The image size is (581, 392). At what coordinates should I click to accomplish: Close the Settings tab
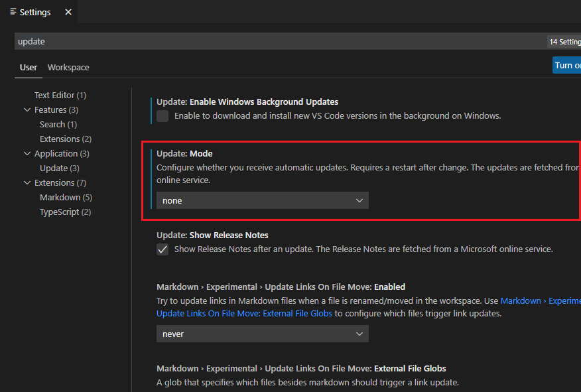pyautogui.click(x=68, y=12)
